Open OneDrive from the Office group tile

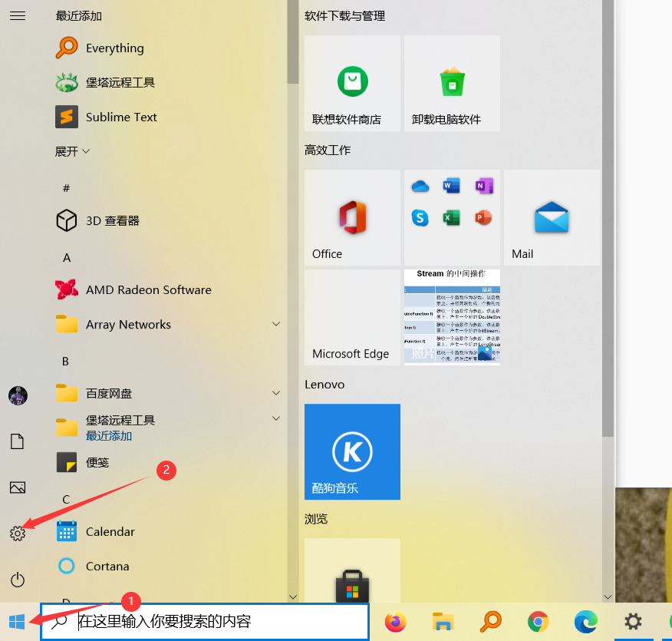420,186
